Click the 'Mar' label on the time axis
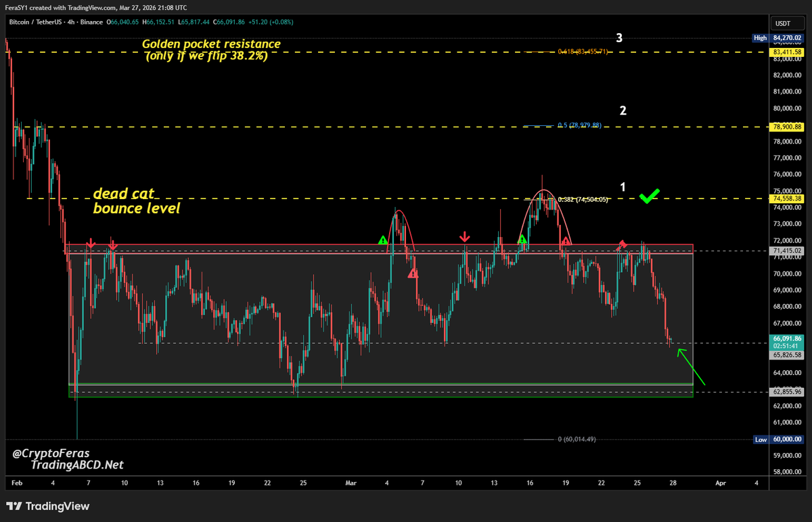 pyautogui.click(x=351, y=483)
